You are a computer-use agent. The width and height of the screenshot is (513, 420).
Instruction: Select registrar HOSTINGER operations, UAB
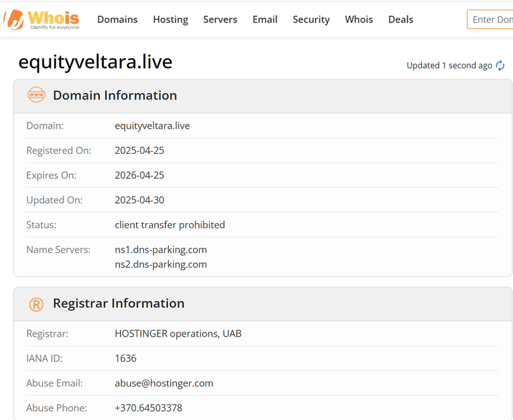[178, 333]
